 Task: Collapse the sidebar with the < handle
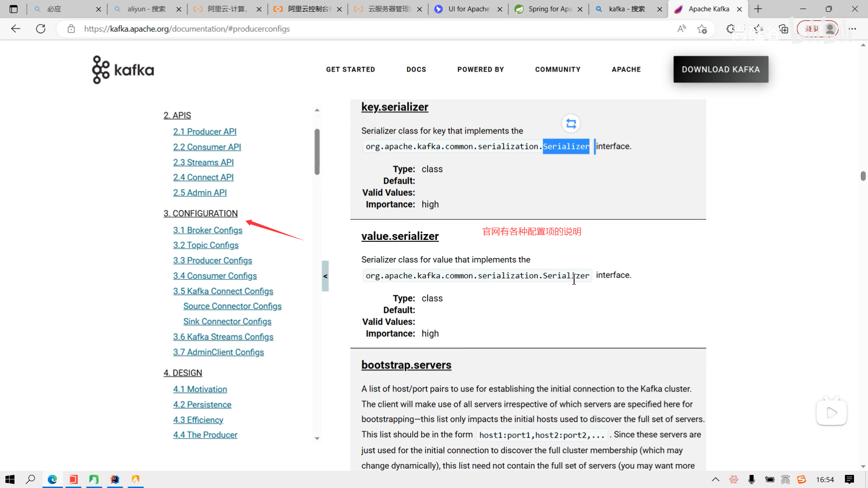(x=325, y=276)
